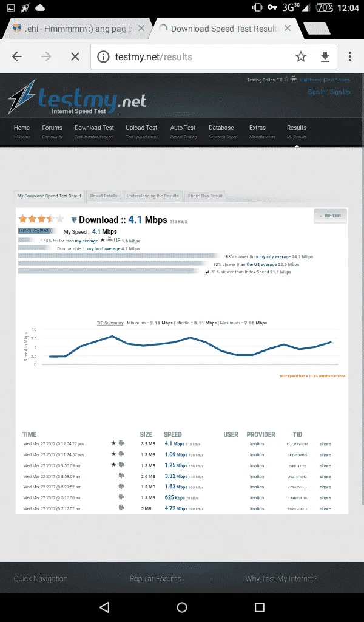Viewport: 364px width, 622px height.
Task: Open the 1.25 Mbps speed result
Action: point(176,465)
